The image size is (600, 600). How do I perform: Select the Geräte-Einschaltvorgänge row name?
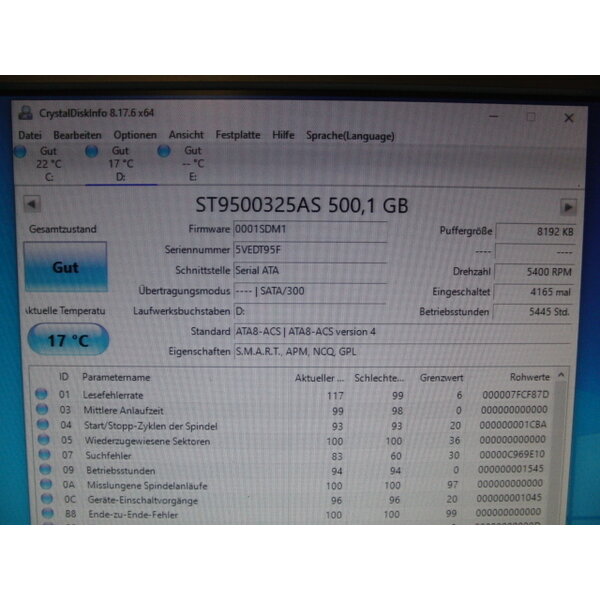143,500
